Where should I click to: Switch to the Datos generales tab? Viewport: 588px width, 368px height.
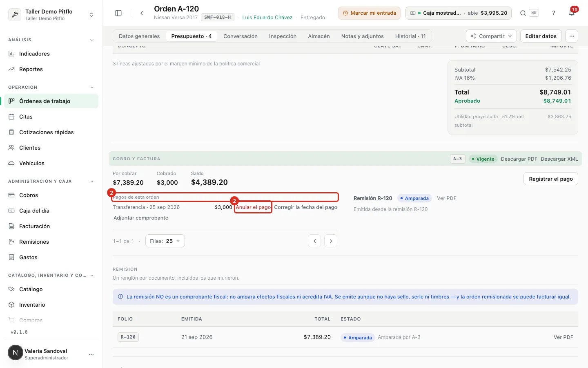[x=139, y=36]
